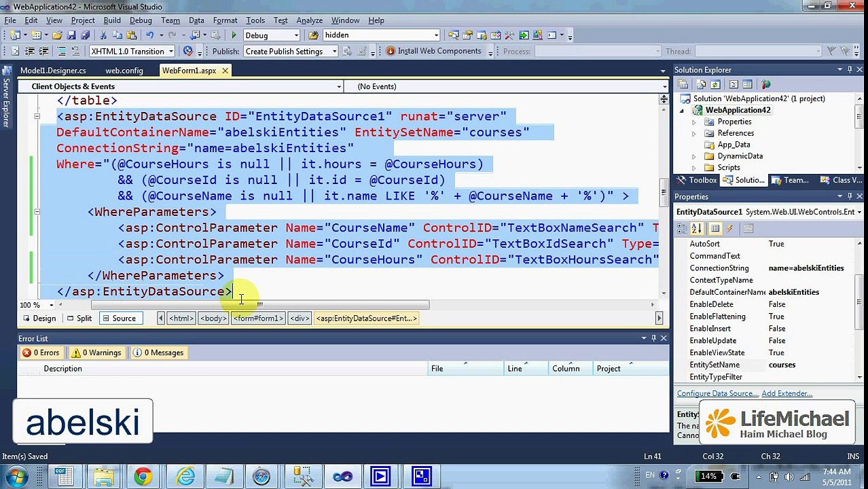The width and height of the screenshot is (868, 489).
Task: Sort properties alphabetically
Action: (x=697, y=228)
